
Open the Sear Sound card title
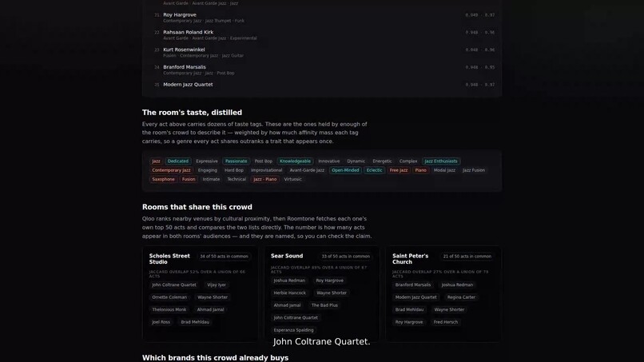(x=287, y=256)
